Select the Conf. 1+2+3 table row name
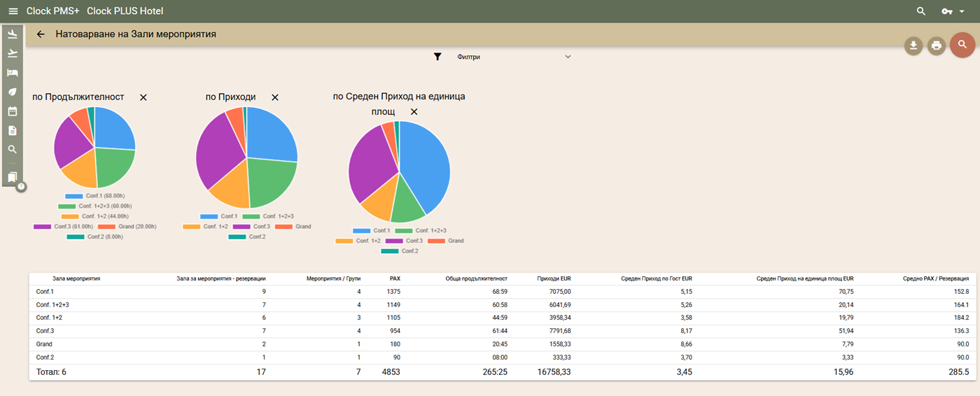Screen dimensions: 980x396 (x=52, y=305)
